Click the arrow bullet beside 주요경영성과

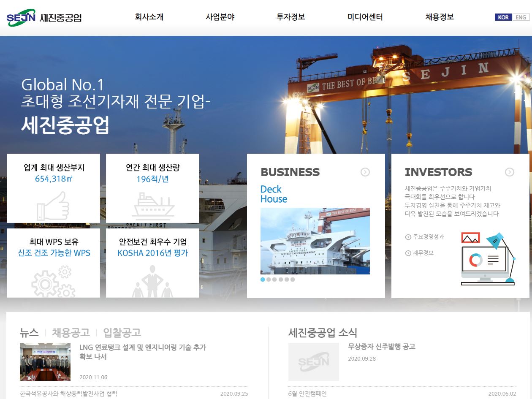[408, 237]
